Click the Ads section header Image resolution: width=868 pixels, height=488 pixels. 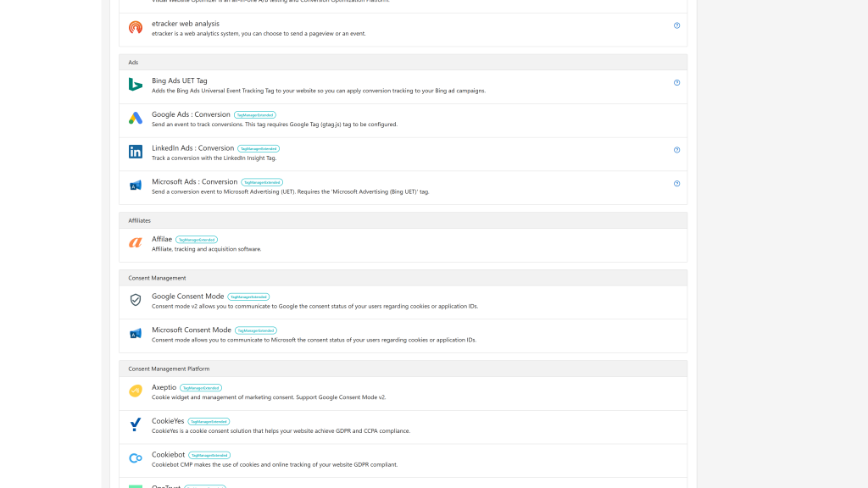pos(403,62)
